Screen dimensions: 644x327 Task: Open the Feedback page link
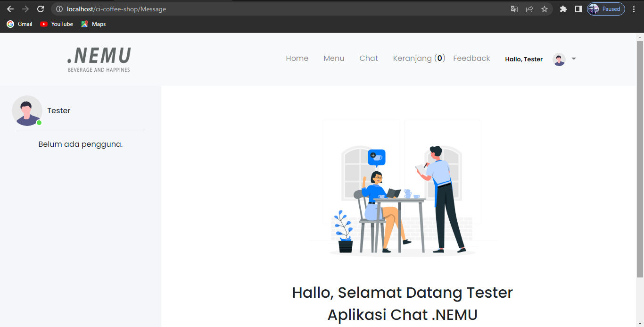click(471, 58)
